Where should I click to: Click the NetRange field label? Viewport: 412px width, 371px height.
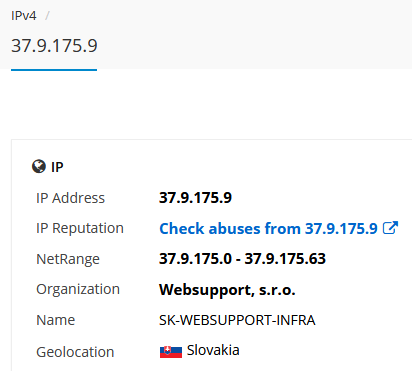tap(68, 259)
